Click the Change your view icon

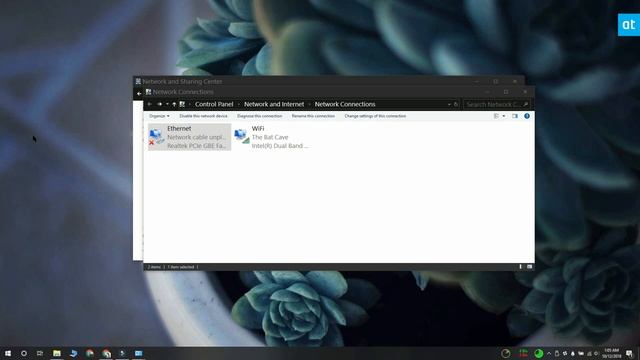pos(496,116)
